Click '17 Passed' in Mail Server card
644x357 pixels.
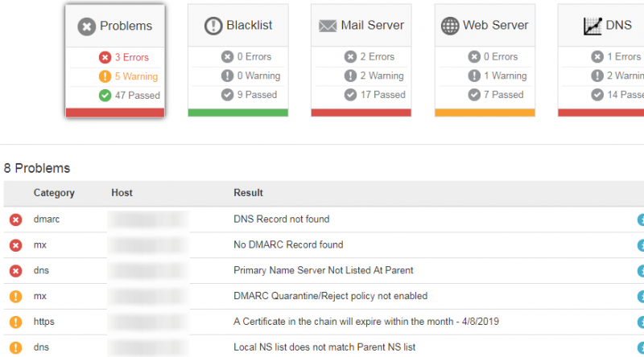pyautogui.click(x=383, y=94)
